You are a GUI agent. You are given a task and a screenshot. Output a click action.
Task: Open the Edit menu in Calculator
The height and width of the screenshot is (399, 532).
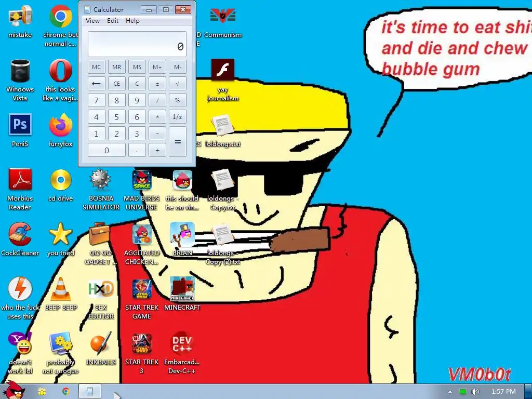click(x=113, y=21)
